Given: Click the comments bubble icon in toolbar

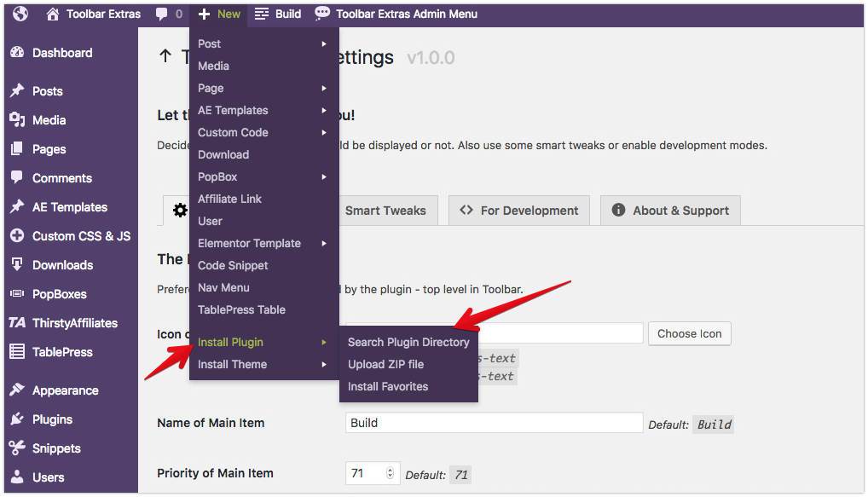Looking at the screenshot, I should [x=162, y=14].
